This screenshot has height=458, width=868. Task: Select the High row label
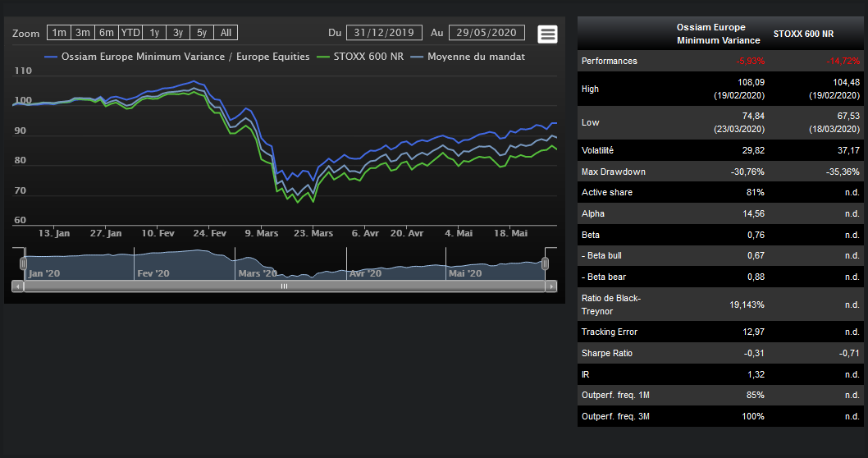590,89
